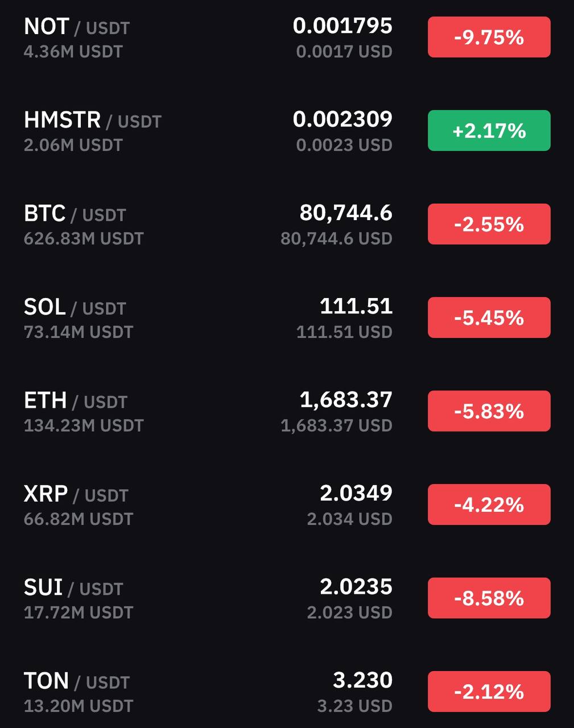
Task: Click the BTC price 80,744.6
Action: (x=346, y=213)
